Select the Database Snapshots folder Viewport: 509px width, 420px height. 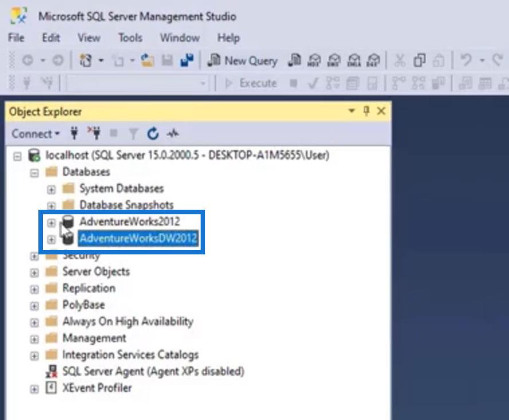click(126, 205)
